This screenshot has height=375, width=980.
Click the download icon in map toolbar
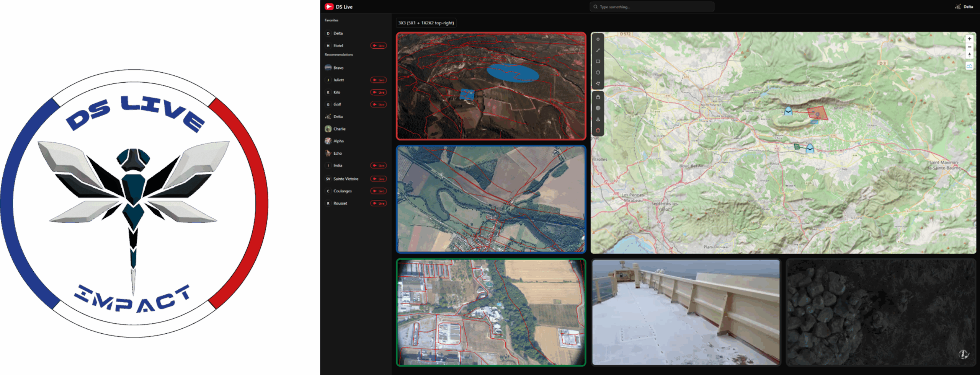pyautogui.click(x=598, y=119)
